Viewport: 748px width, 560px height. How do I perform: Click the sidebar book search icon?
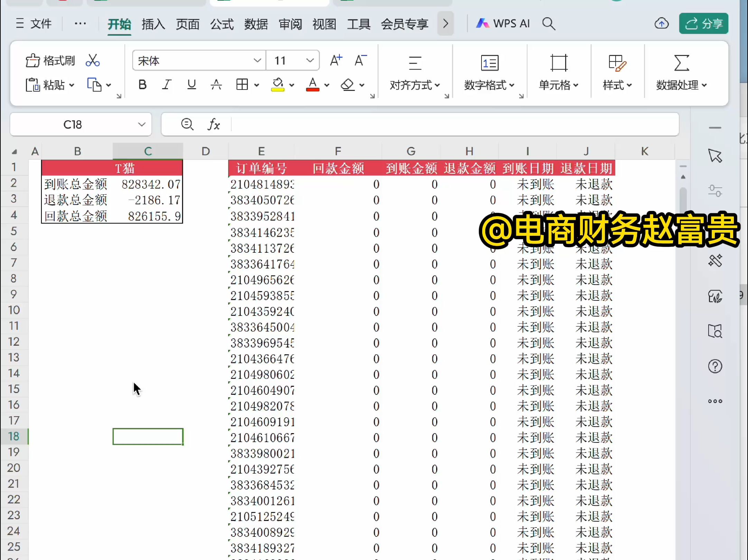pyautogui.click(x=715, y=331)
